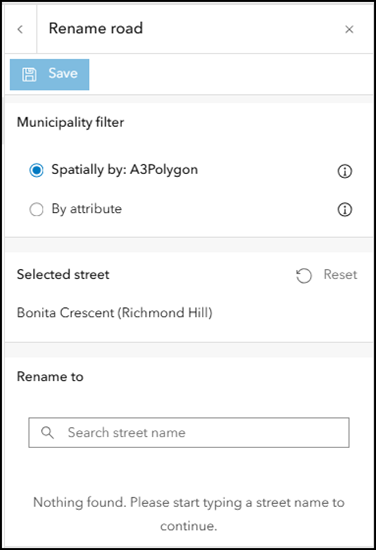Click the Rename road panel title
This screenshot has height=550, width=376.
pos(96,28)
